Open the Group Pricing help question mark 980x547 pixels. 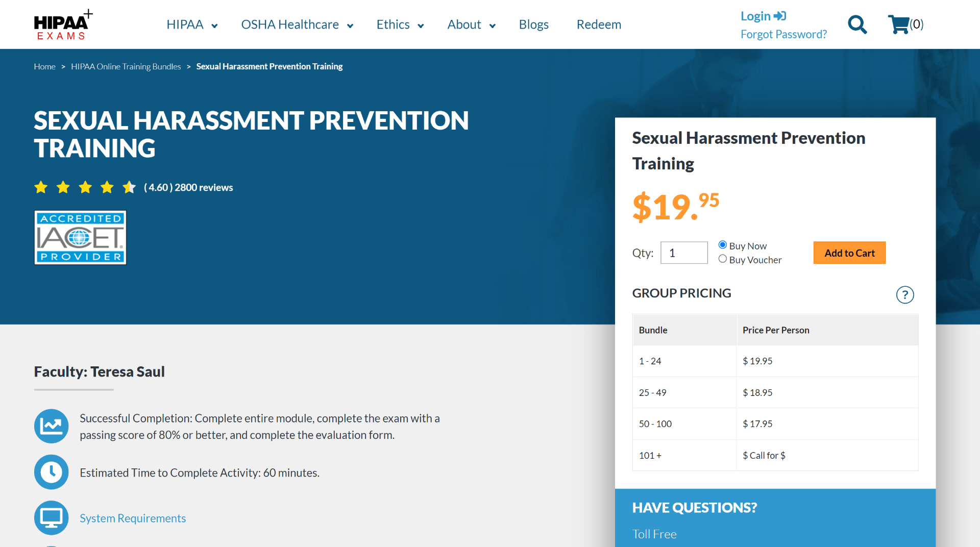coord(904,295)
